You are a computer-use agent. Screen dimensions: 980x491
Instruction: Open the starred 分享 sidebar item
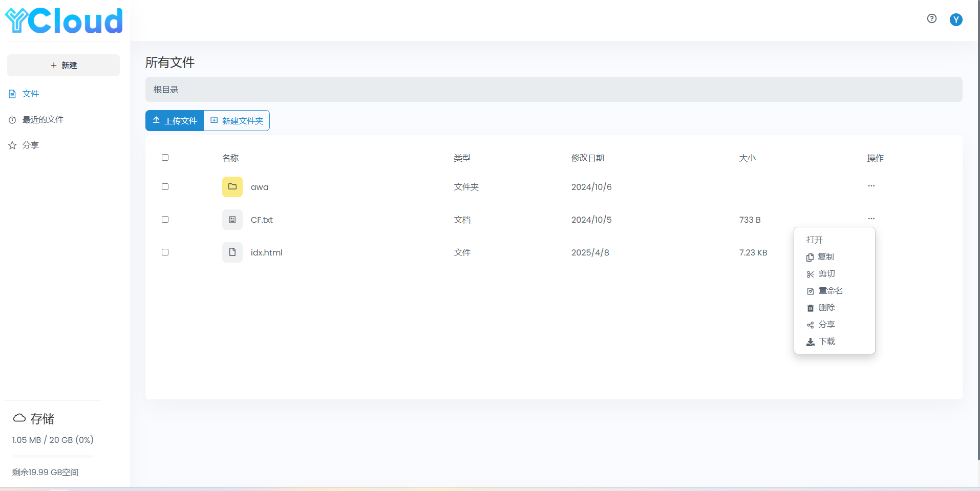click(x=30, y=145)
